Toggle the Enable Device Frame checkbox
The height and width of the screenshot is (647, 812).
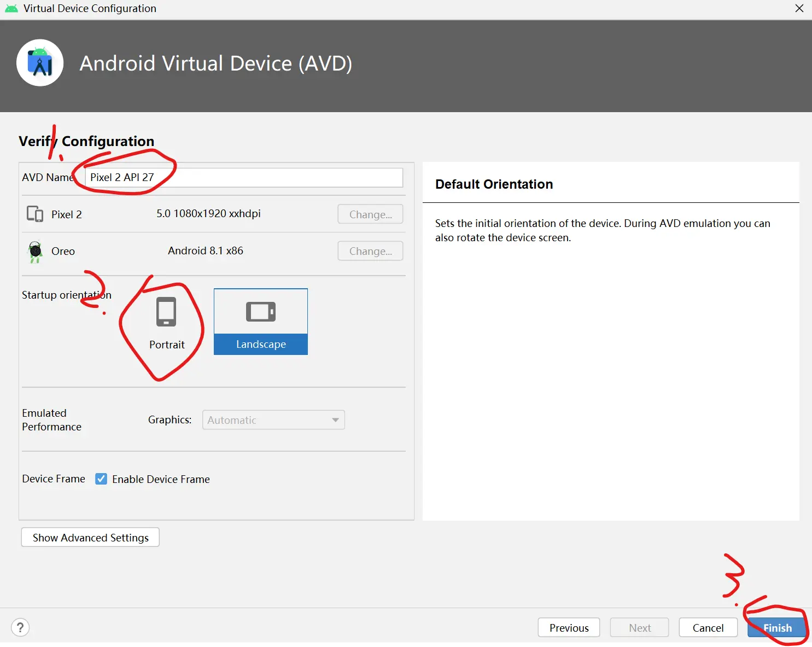(x=101, y=479)
